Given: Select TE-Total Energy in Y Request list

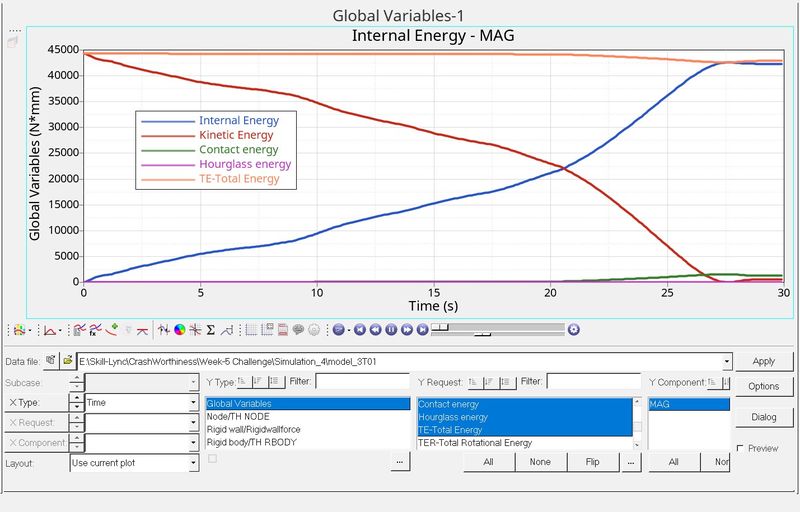Looking at the screenshot, I should [x=524, y=430].
